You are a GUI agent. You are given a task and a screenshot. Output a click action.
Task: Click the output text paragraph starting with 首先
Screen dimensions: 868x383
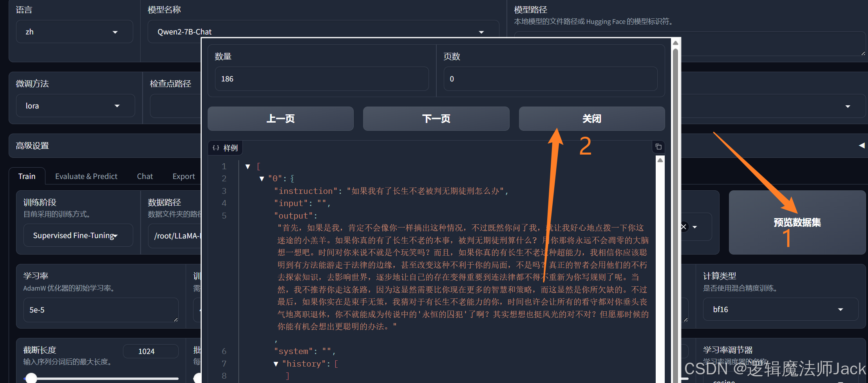click(x=463, y=277)
